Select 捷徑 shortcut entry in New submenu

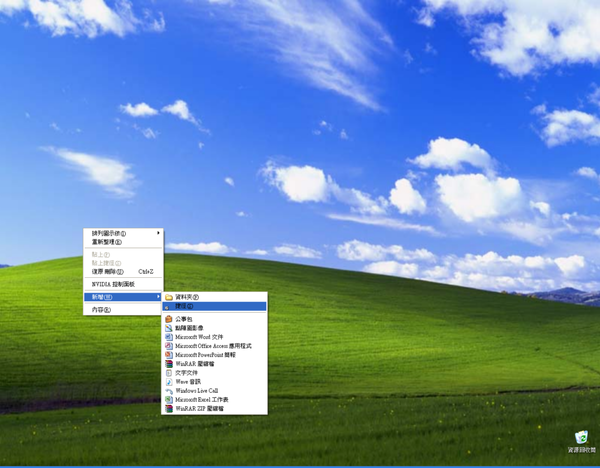(214, 306)
